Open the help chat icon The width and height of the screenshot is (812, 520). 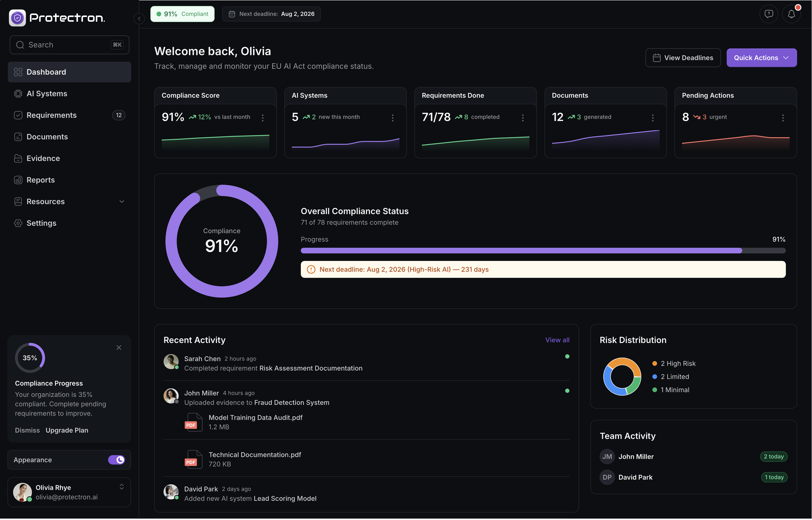(769, 13)
